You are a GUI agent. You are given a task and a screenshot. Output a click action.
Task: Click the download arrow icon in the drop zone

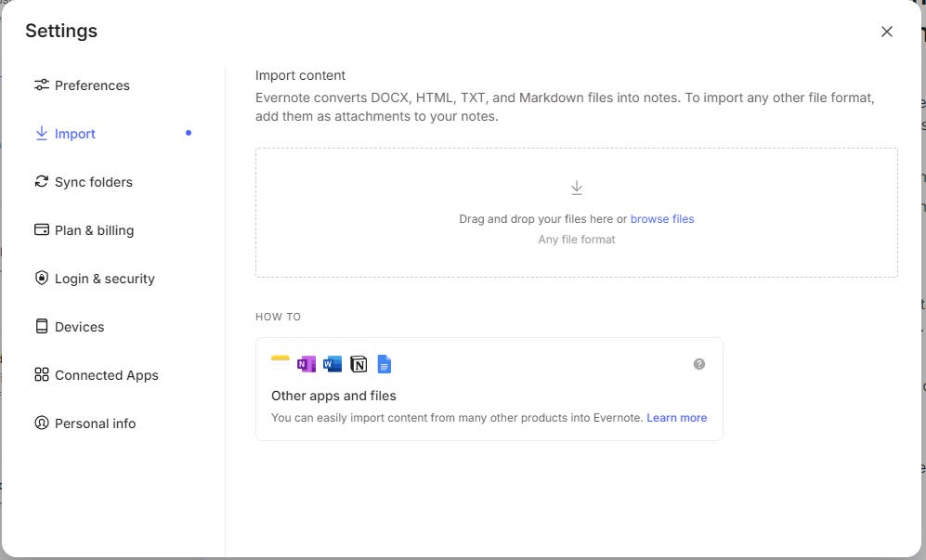click(577, 188)
